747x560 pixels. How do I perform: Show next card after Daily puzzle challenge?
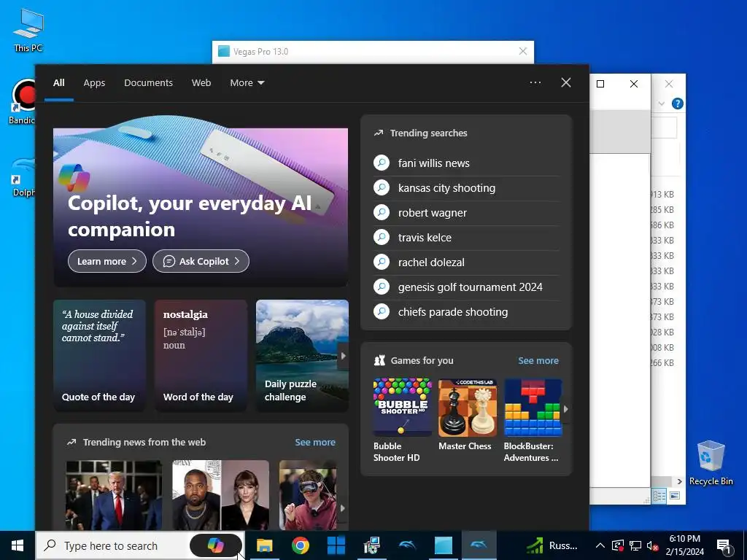(x=343, y=356)
